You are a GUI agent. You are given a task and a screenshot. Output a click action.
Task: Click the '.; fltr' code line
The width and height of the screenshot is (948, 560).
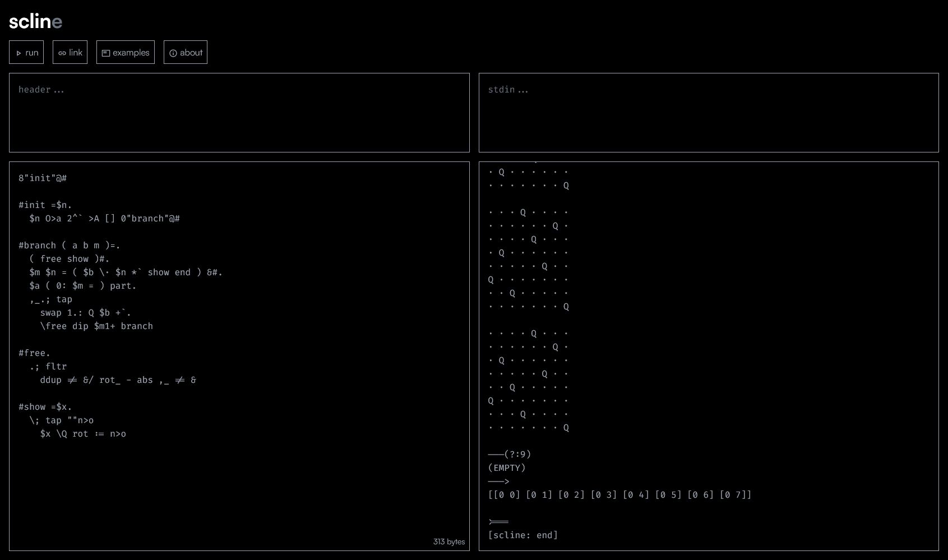[48, 367]
